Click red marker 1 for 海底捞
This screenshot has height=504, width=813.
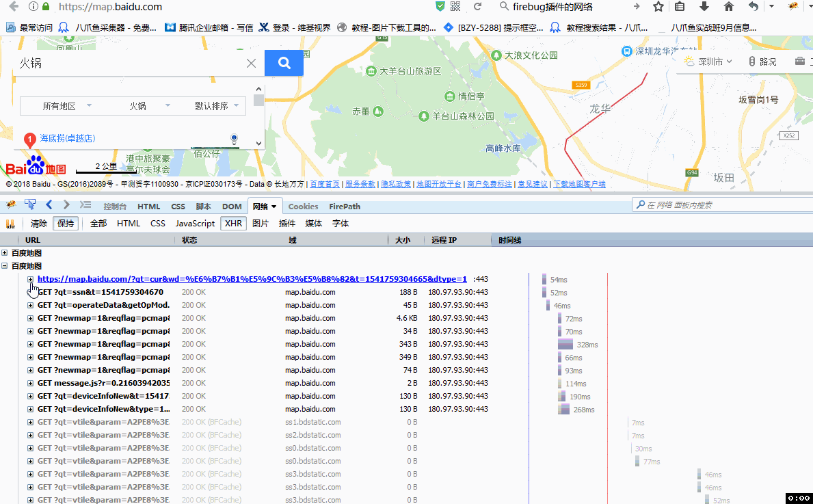tap(30, 140)
